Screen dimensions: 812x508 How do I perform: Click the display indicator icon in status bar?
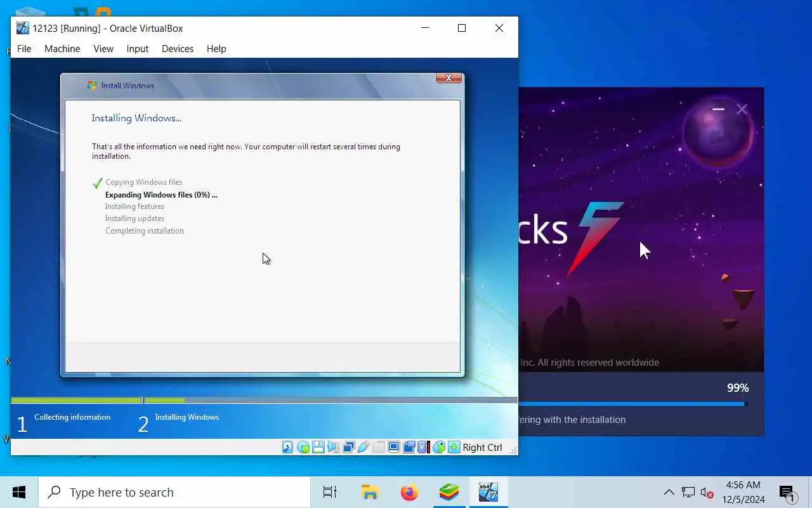pyautogui.click(x=393, y=447)
